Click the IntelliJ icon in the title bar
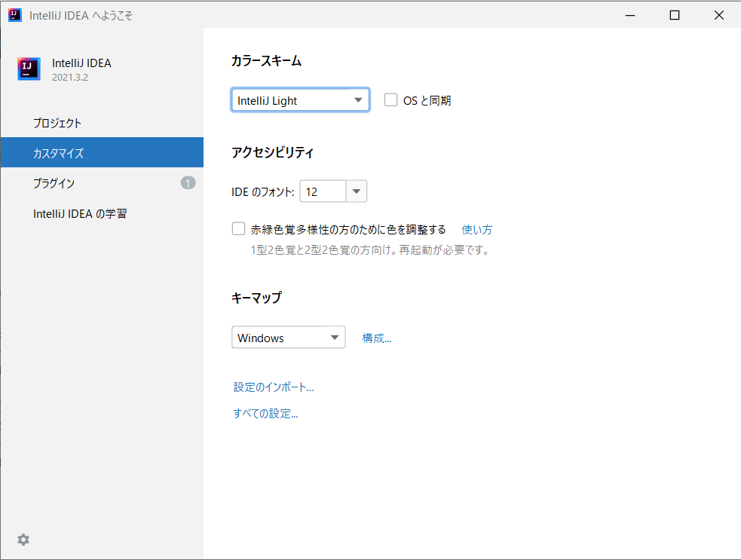Image resolution: width=741 pixels, height=560 pixels. (14, 15)
